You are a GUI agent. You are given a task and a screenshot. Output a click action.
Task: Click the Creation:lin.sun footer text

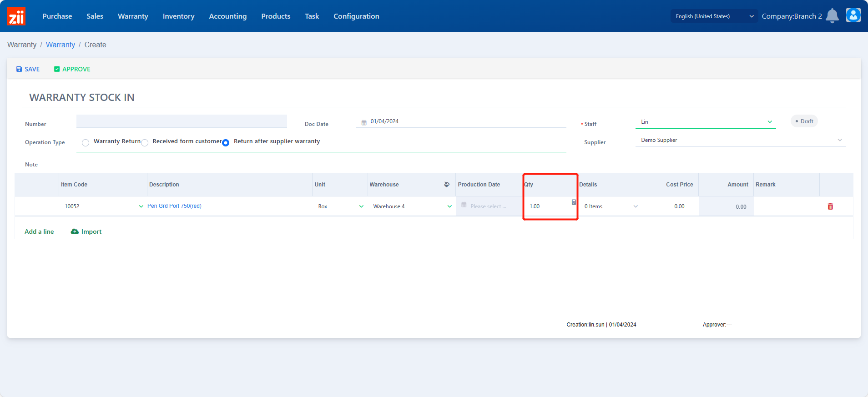point(601,325)
